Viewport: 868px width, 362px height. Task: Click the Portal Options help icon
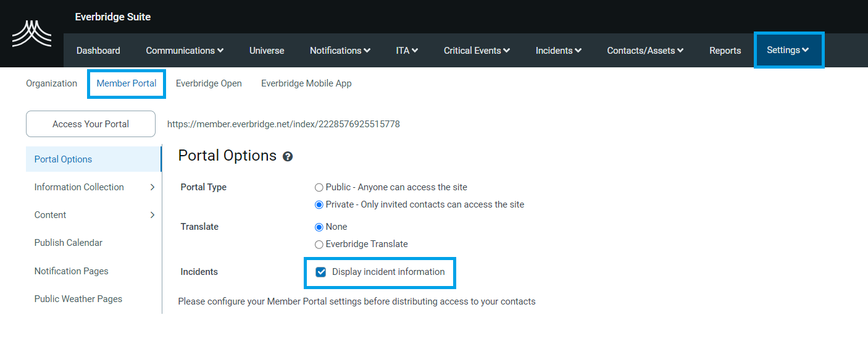[x=288, y=157]
